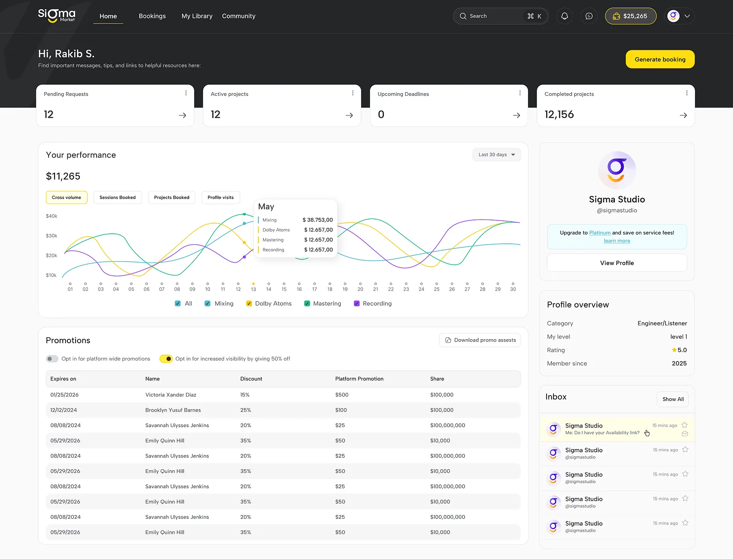Open the Last 30 days dropdown
The height and width of the screenshot is (560, 733).
click(497, 155)
